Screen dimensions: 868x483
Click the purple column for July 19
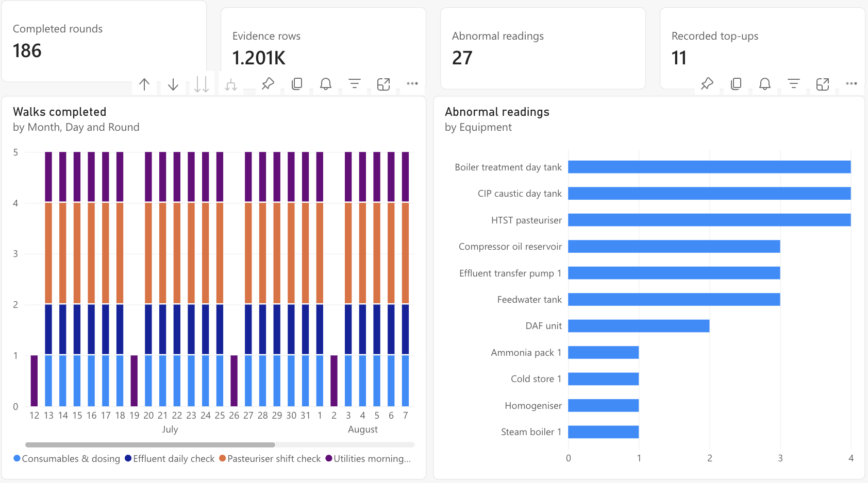tap(134, 381)
